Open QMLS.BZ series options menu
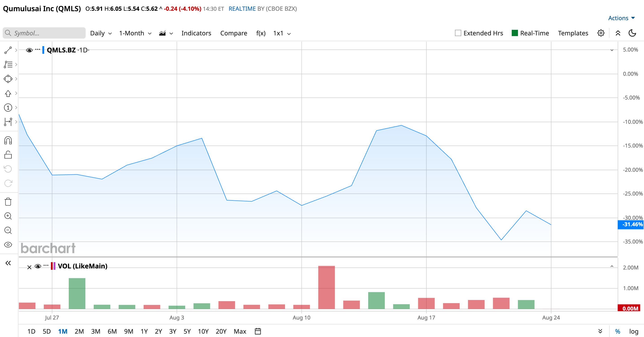 [38, 50]
